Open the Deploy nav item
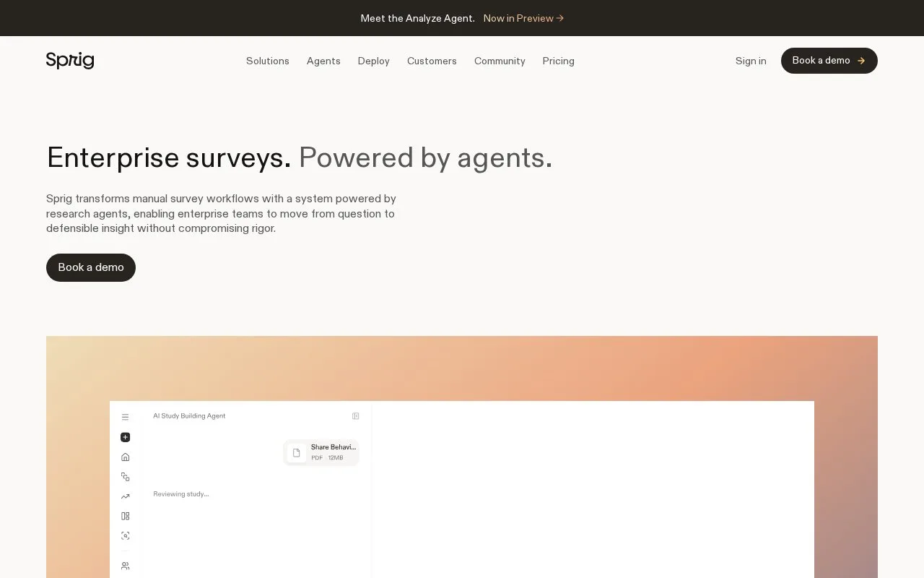Viewport: 924px width, 578px height. (x=374, y=61)
